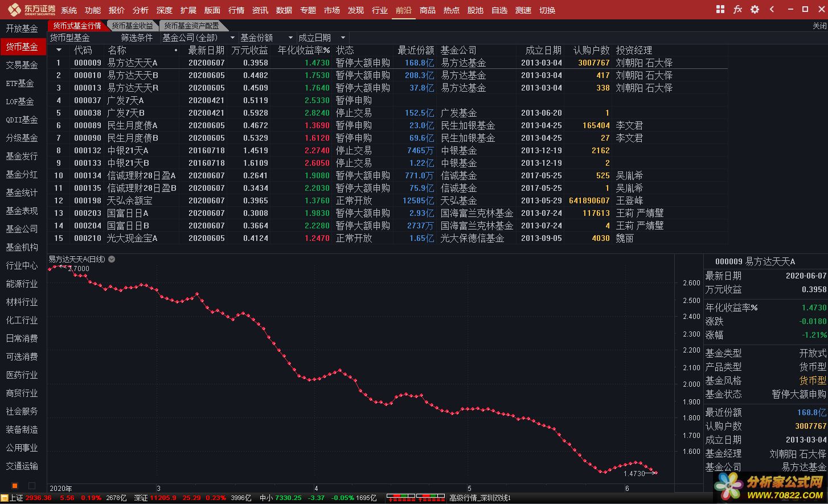Click 信诚理财28日盈A fund name
The height and width of the screenshot is (504, 828).
tap(142, 175)
